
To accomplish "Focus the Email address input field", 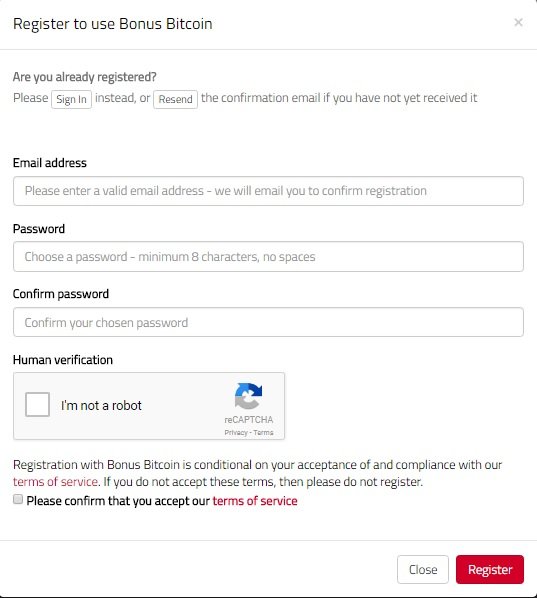I will point(268,191).
